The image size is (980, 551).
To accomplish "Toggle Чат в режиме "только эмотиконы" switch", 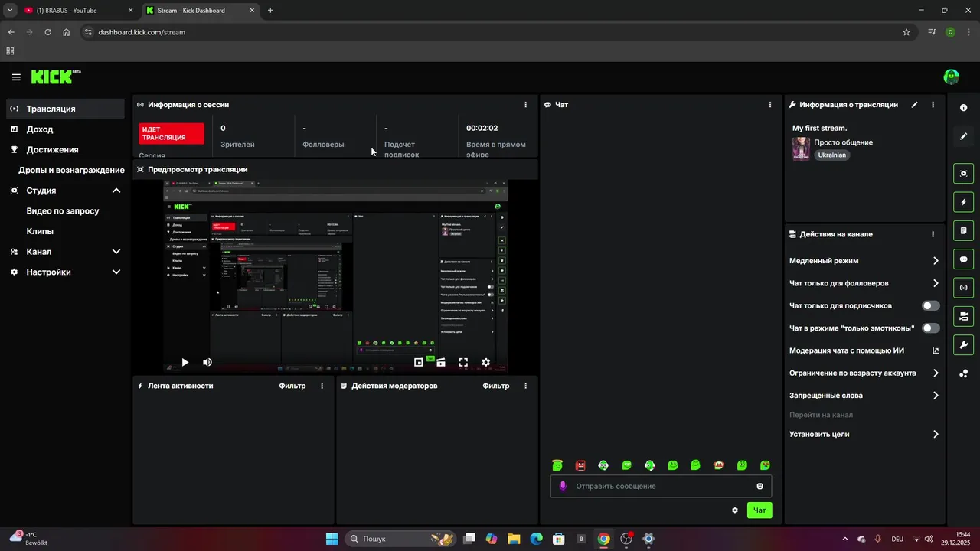I will pos(930,328).
